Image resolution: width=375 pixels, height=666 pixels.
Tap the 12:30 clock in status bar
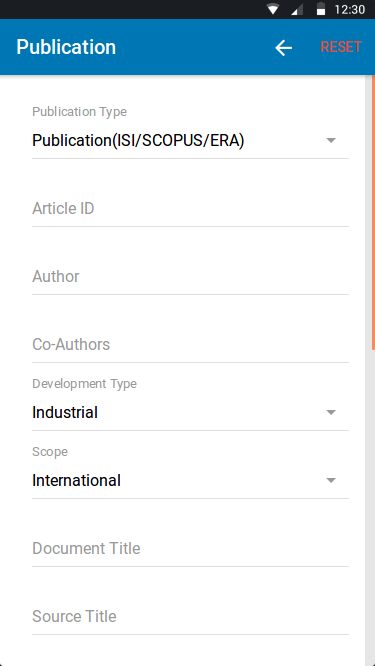(350, 9)
